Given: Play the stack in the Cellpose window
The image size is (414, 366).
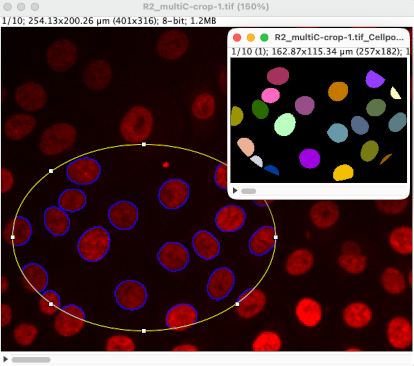Looking at the screenshot, I should tap(235, 191).
